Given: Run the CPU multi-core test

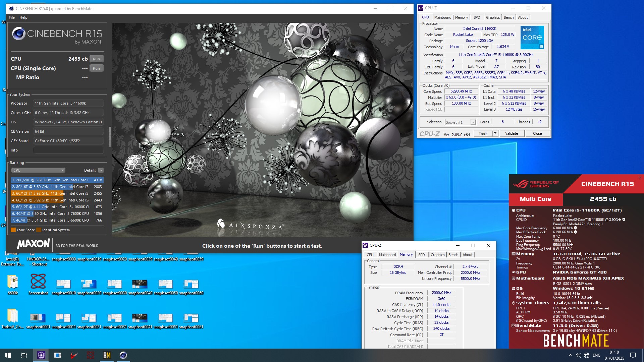Looking at the screenshot, I should pyautogui.click(x=96, y=59).
